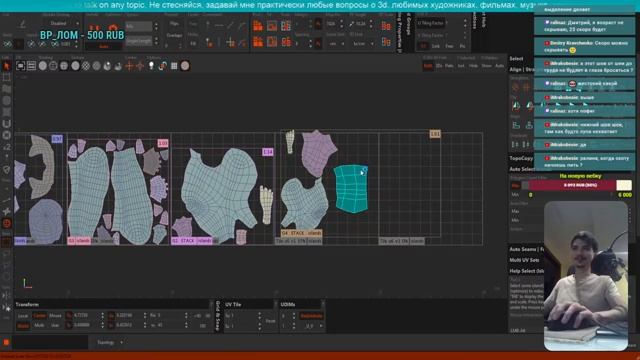Select the arrow selection tool in left toolbar
640x360 pixels.
click(7, 66)
